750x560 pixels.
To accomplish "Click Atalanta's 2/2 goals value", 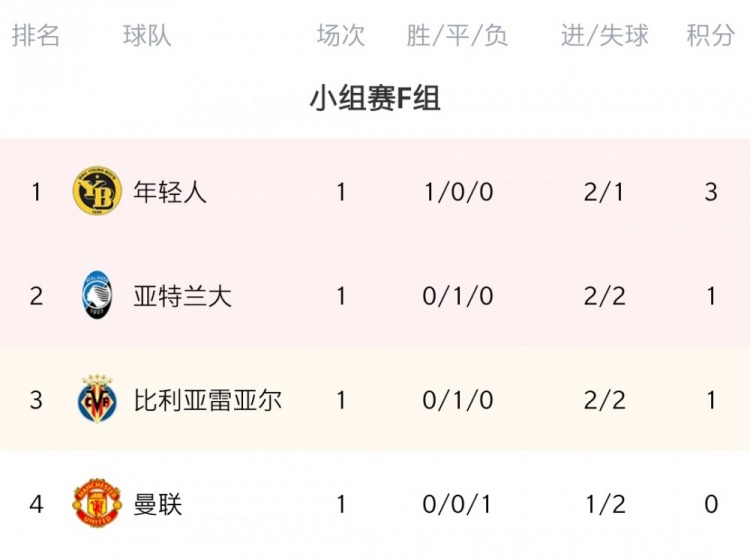I will pyautogui.click(x=605, y=296).
